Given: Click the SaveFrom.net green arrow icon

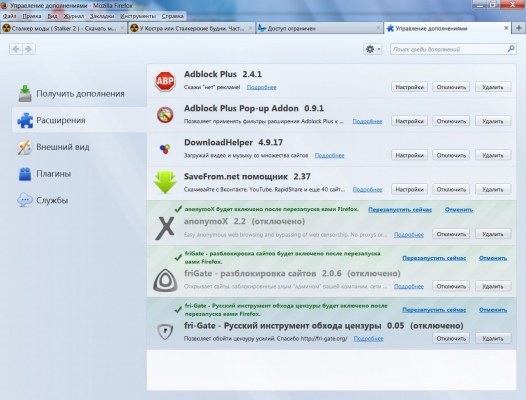Looking at the screenshot, I should 165,182.
